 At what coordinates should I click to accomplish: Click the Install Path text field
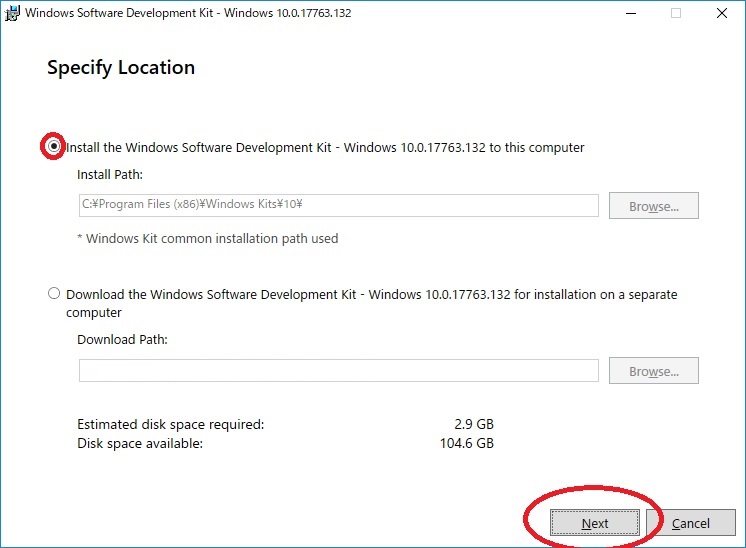click(338, 205)
